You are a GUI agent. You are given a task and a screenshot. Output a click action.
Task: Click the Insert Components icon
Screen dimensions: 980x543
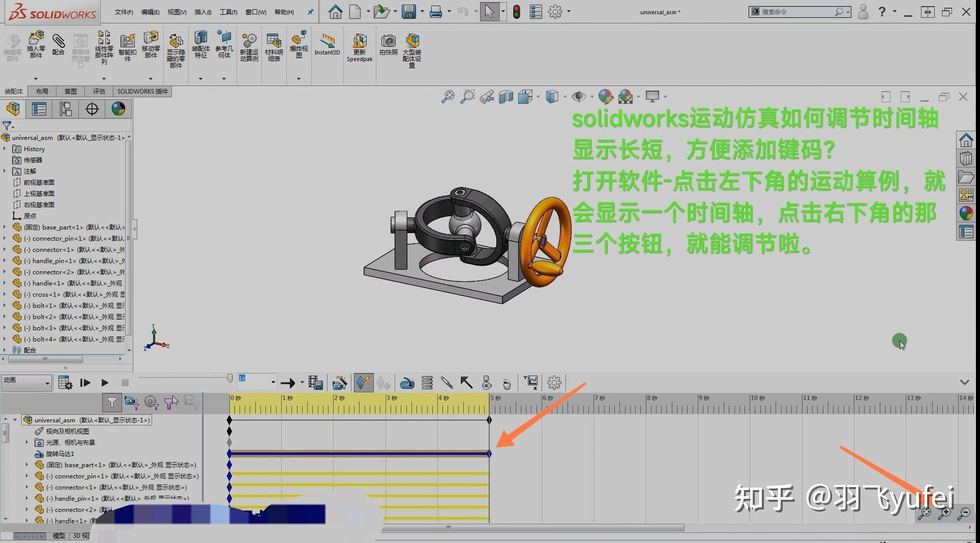click(36, 45)
